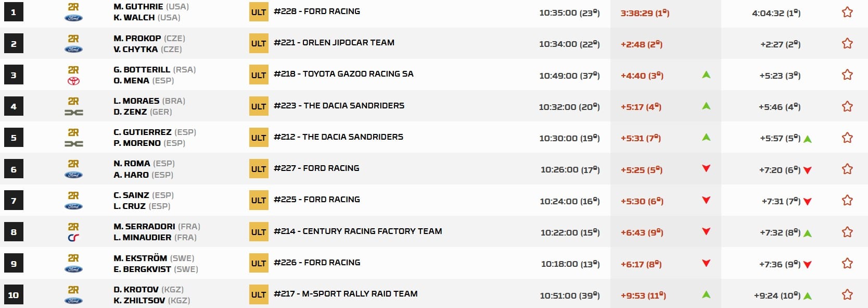
Task: Click N. Roma's start time 10:26:00
Action: [570, 169]
